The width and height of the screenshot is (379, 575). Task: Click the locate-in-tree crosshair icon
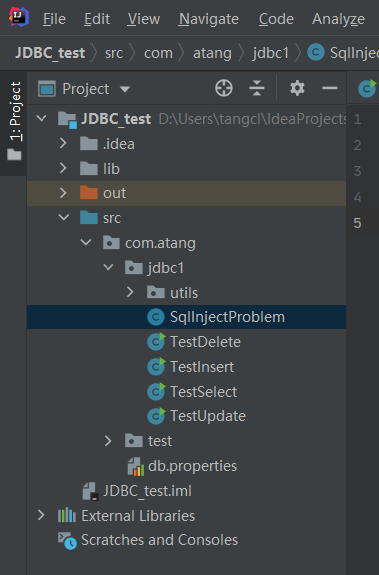point(224,88)
